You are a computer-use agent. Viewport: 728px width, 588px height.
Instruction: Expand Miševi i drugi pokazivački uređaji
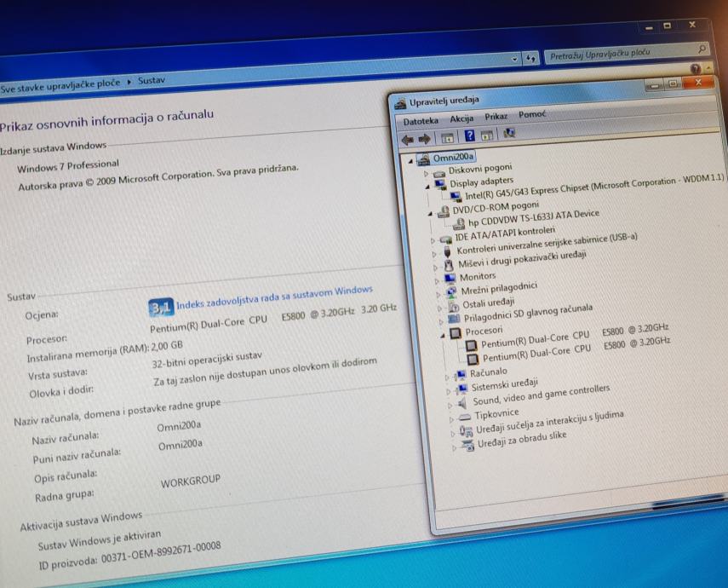pyautogui.click(x=435, y=268)
